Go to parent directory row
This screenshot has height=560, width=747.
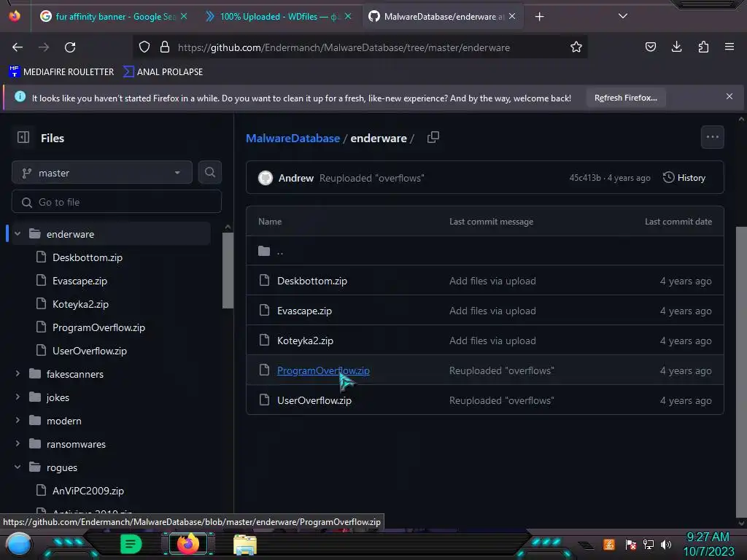(485, 251)
